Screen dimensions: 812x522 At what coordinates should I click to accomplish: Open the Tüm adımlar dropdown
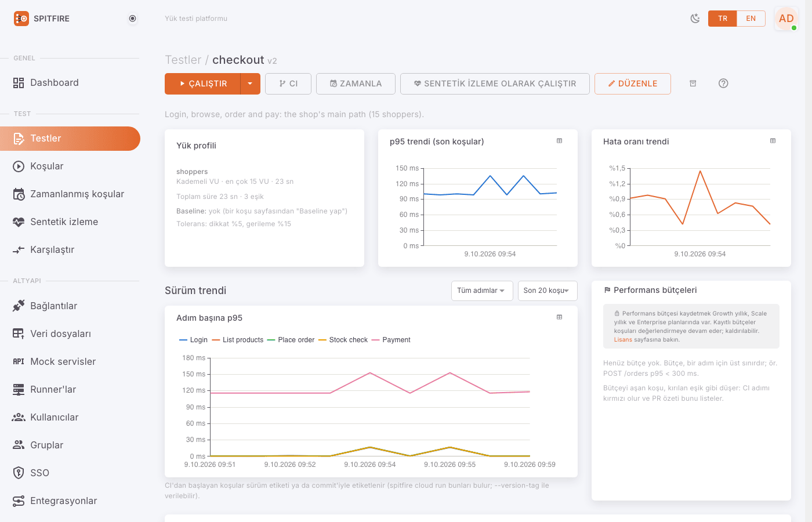click(482, 291)
